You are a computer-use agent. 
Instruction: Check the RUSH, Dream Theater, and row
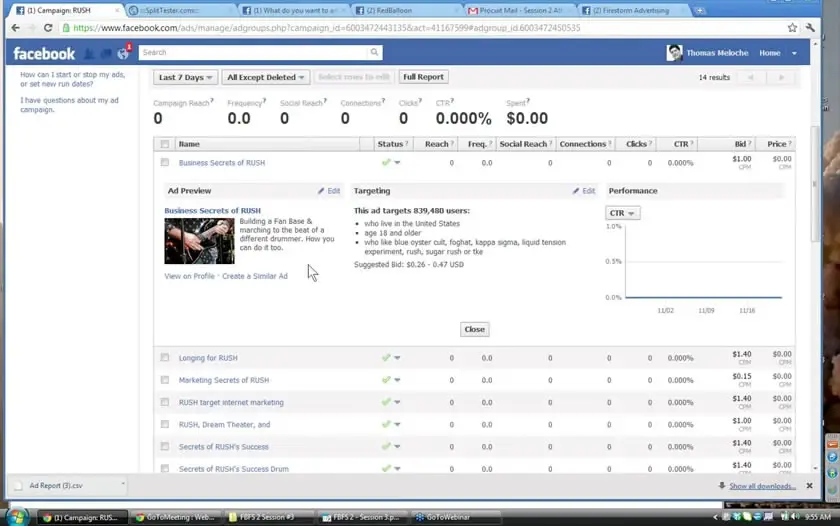tap(164, 424)
